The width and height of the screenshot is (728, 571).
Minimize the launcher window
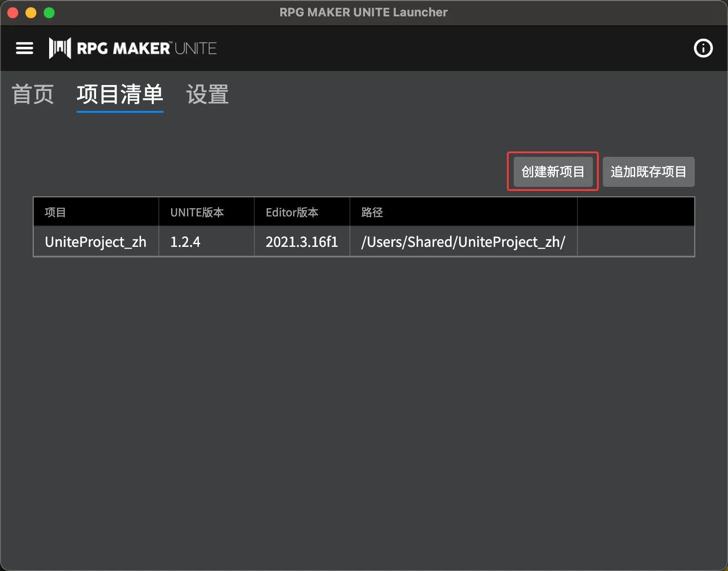click(x=31, y=13)
